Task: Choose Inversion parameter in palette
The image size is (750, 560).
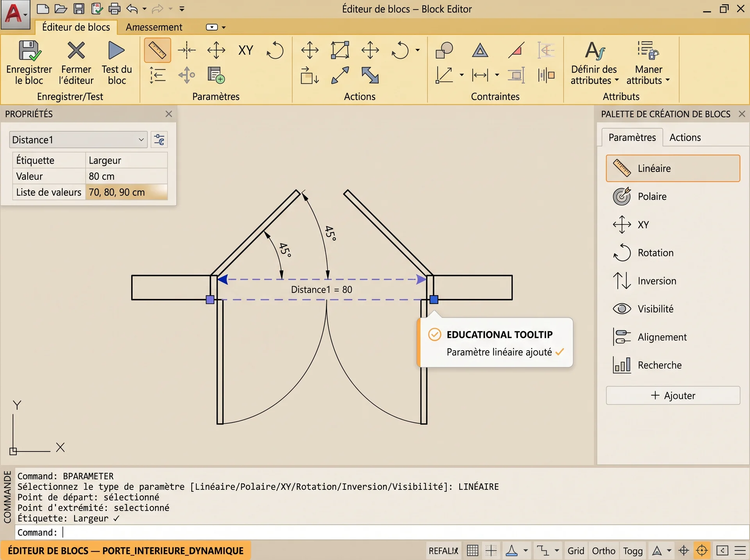Action: coord(673,281)
